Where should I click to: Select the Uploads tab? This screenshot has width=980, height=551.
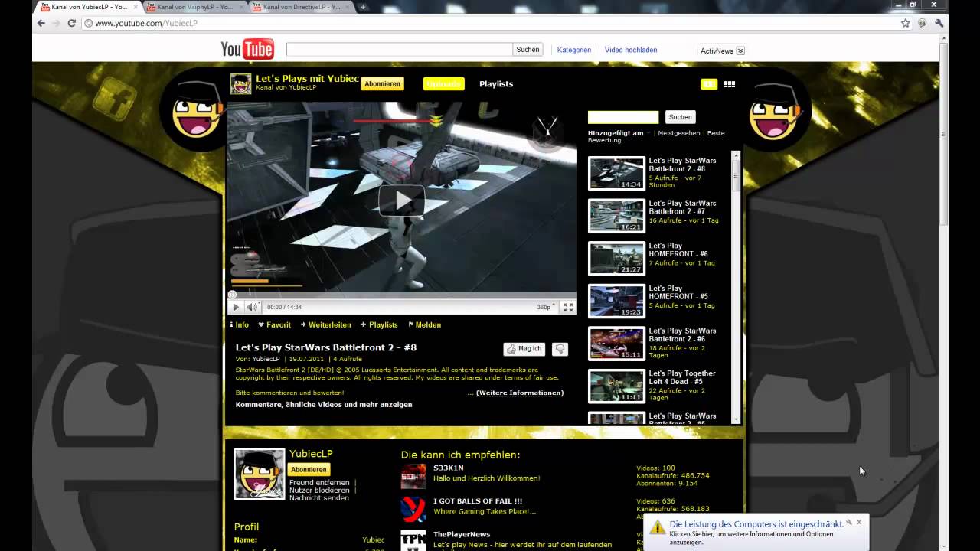click(443, 83)
